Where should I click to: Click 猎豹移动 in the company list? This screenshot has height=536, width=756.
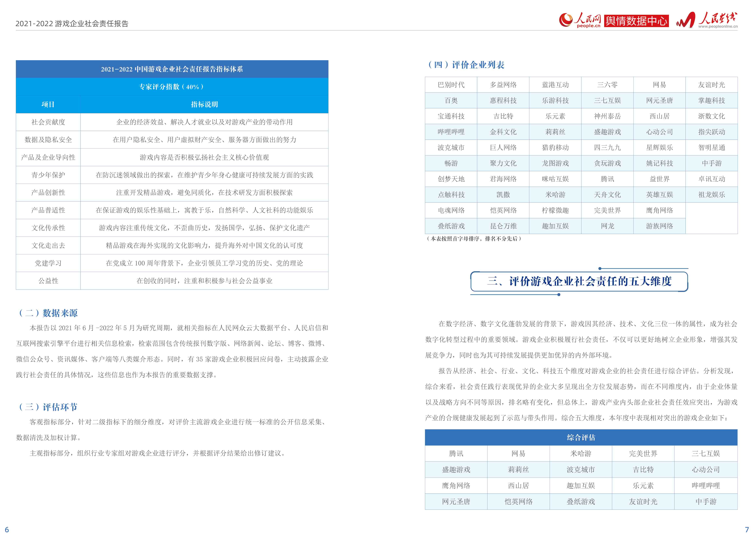pyautogui.click(x=555, y=147)
